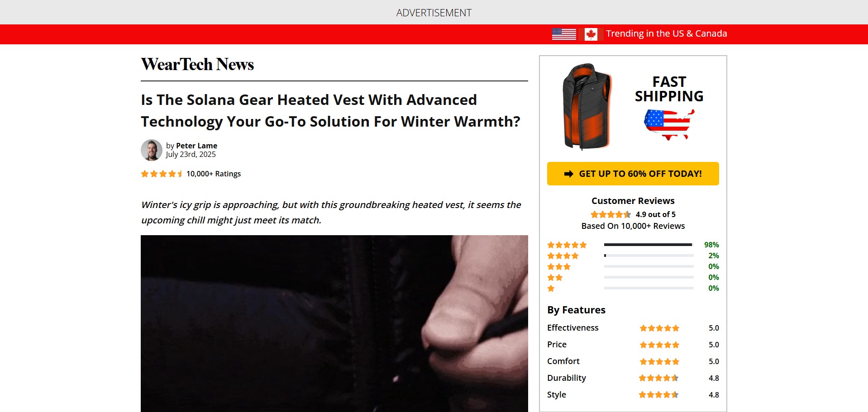Click Peter Lame's author avatar photo
This screenshot has height=412, width=868.
click(152, 150)
